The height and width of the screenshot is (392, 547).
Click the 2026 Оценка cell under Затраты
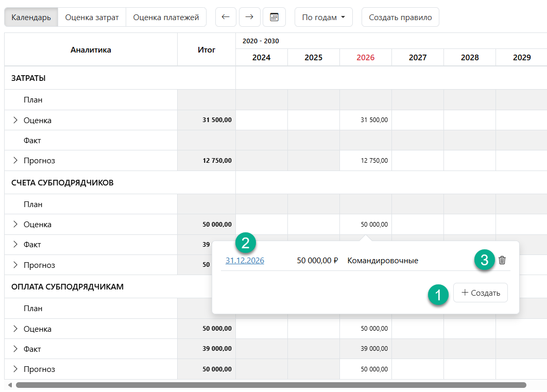(365, 120)
